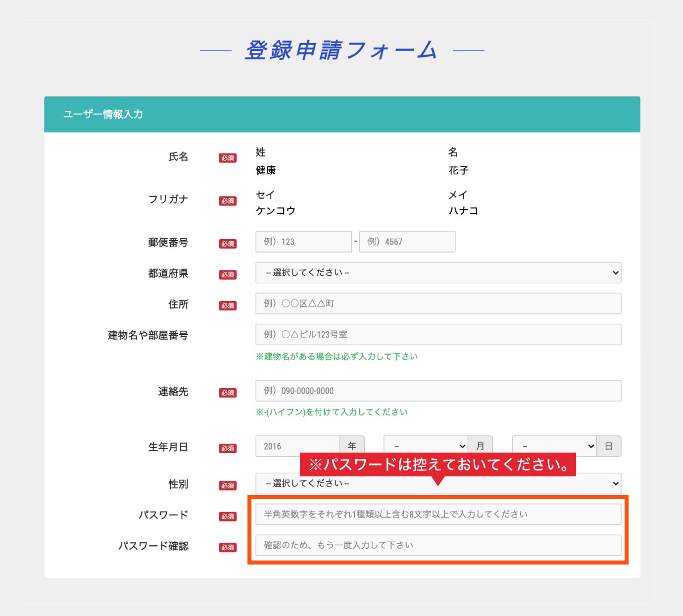Click the パスワード確認 confirmation field
This screenshot has height=616, width=683.
[x=438, y=545]
